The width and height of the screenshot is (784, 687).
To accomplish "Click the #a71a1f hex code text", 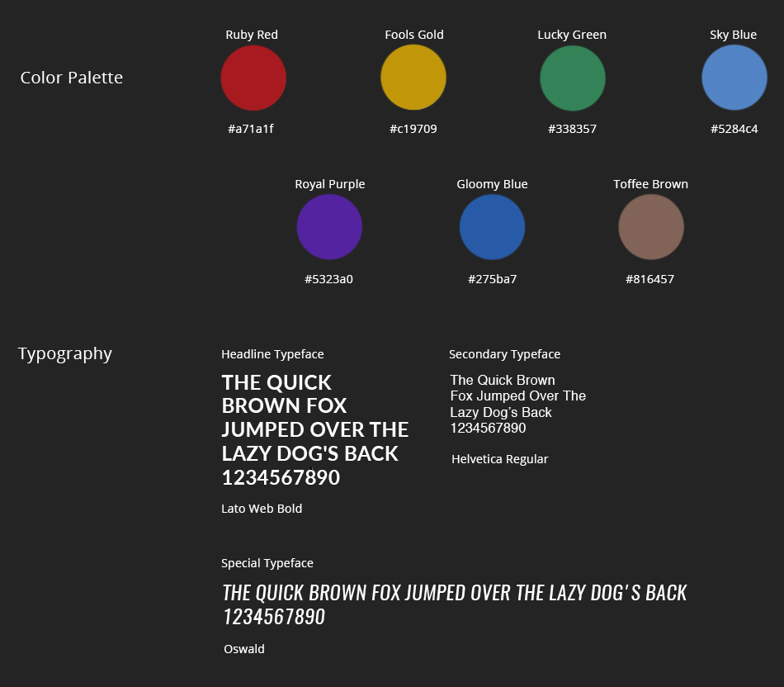I will [251, 129].
